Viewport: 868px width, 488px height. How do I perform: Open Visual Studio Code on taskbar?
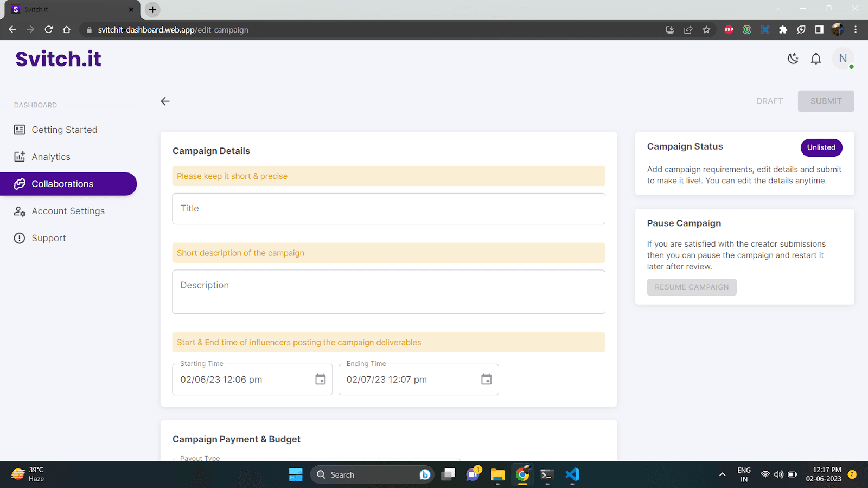tap(572, 474)
